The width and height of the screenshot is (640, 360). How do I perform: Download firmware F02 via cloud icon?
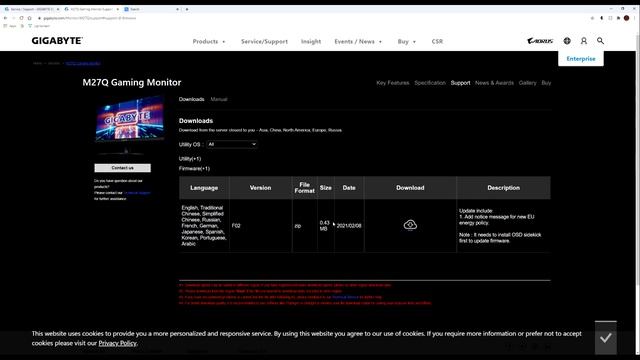[410, 225]
